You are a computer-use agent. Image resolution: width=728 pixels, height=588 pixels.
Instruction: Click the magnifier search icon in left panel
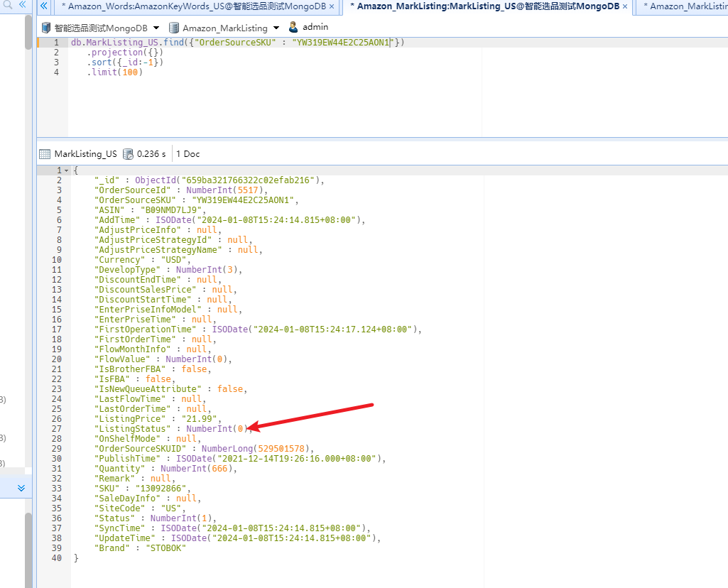(x=7, y=5)
